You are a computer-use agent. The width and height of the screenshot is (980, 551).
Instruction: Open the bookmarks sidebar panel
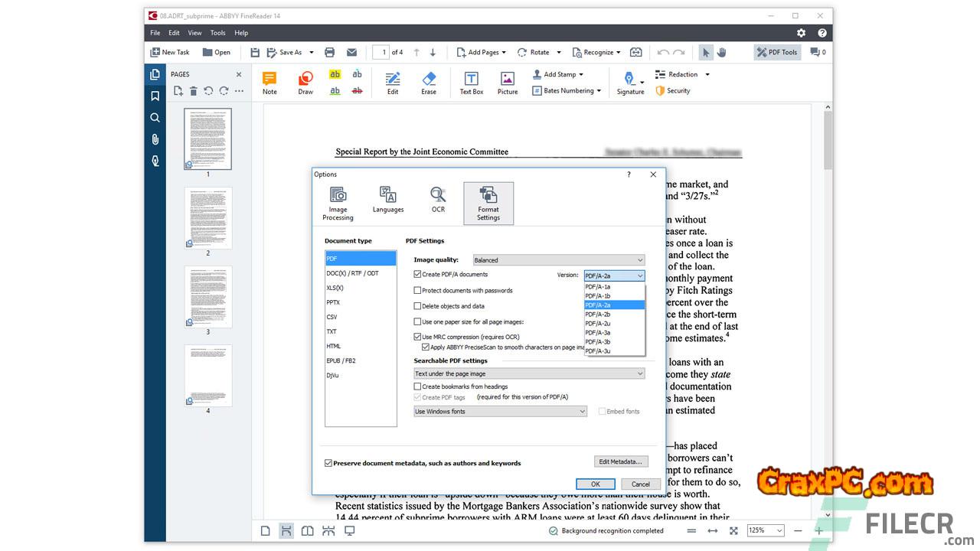pyautogui.click(x=155, y=96)
